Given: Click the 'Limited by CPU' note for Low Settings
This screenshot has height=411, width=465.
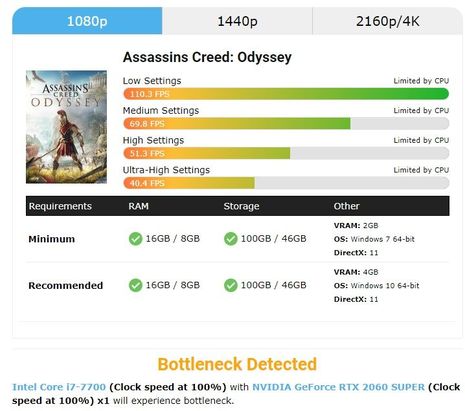Looking at the screenshot, I should [x=421, y=81].
